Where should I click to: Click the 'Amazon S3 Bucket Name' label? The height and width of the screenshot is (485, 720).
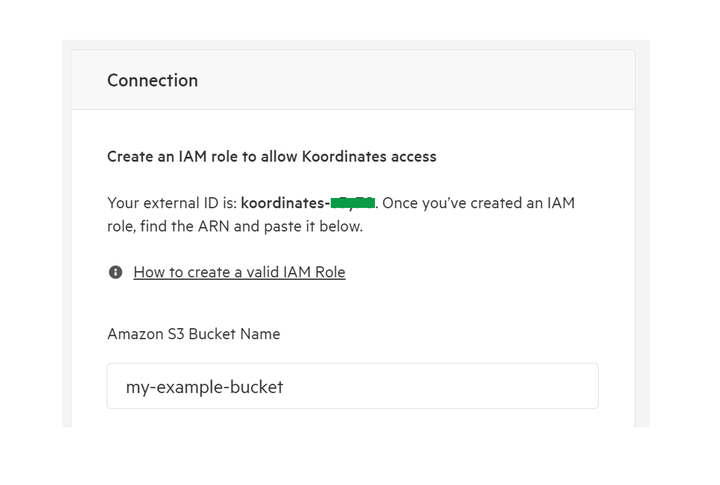point(193,334)
